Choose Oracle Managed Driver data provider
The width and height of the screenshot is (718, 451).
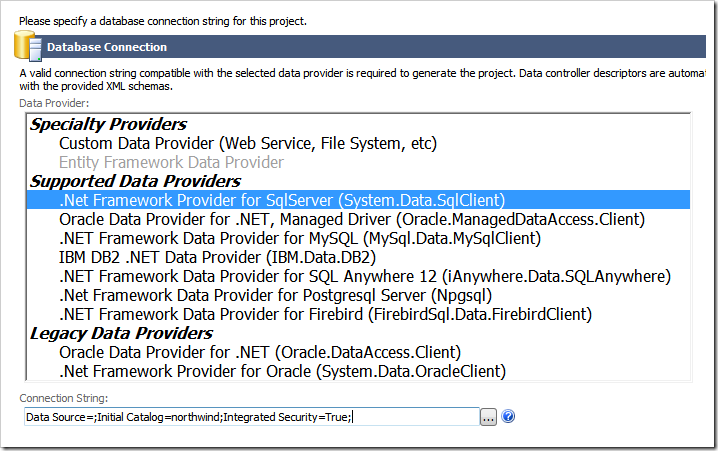352,219
